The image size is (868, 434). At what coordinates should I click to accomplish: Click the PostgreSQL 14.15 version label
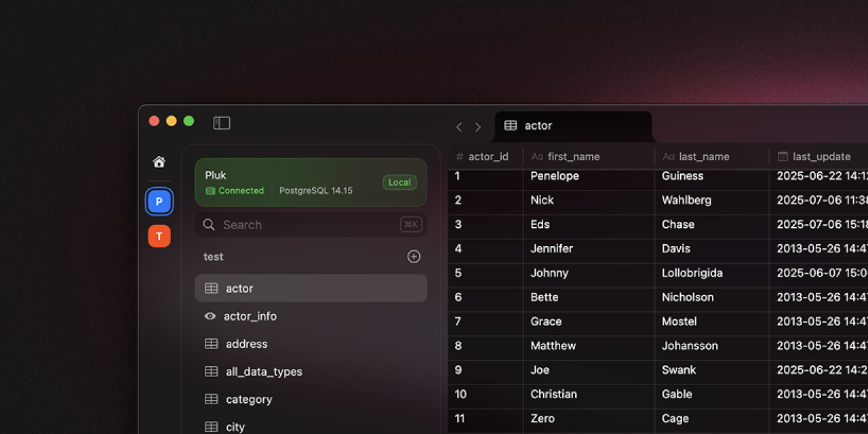[x=316, y=191]
